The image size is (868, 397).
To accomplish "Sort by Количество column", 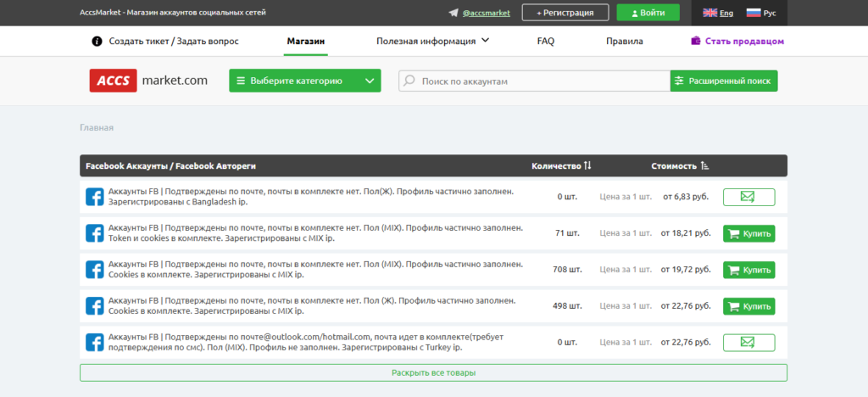I will tap(561, 165).
